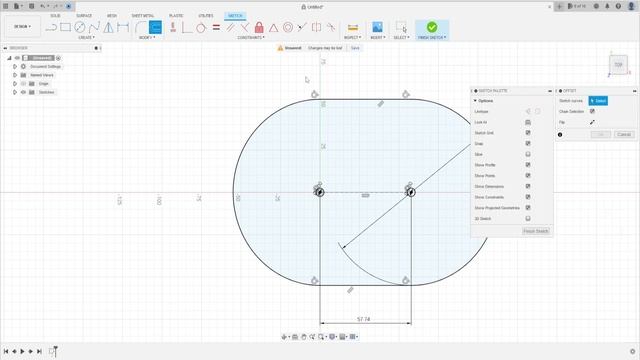Open the Constraints dropdown menu
This screenshot has height=360, width=640.
tap(251, 38)
